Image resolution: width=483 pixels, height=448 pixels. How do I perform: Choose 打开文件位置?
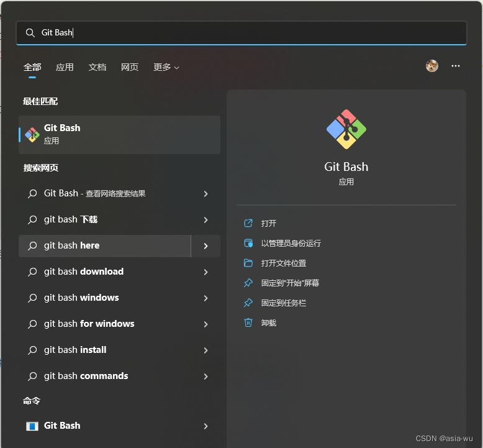click(x=283, y=263)
